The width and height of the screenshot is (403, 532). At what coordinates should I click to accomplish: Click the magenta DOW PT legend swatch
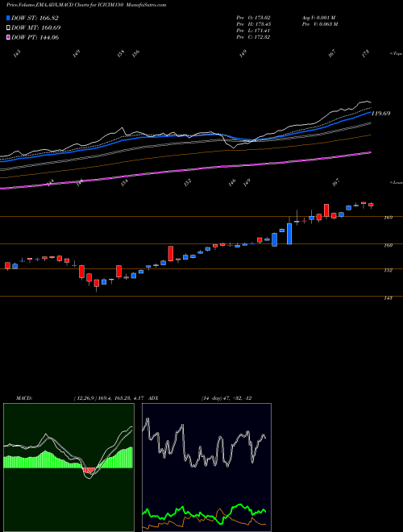[x=8, y=37]
